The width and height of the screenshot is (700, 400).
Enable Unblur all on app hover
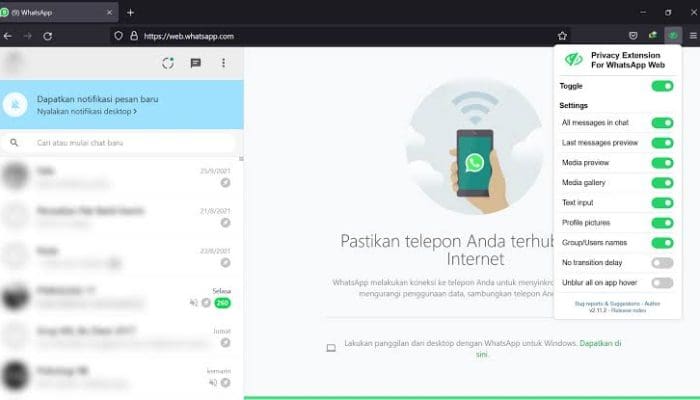pyautogui.click(x=662, y=283)
